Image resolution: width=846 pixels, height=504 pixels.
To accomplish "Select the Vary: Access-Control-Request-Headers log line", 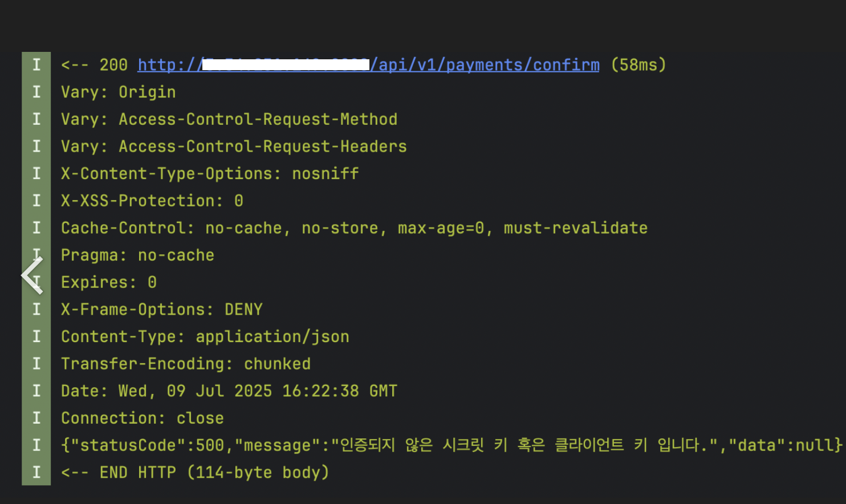I will tap(234, 147).
